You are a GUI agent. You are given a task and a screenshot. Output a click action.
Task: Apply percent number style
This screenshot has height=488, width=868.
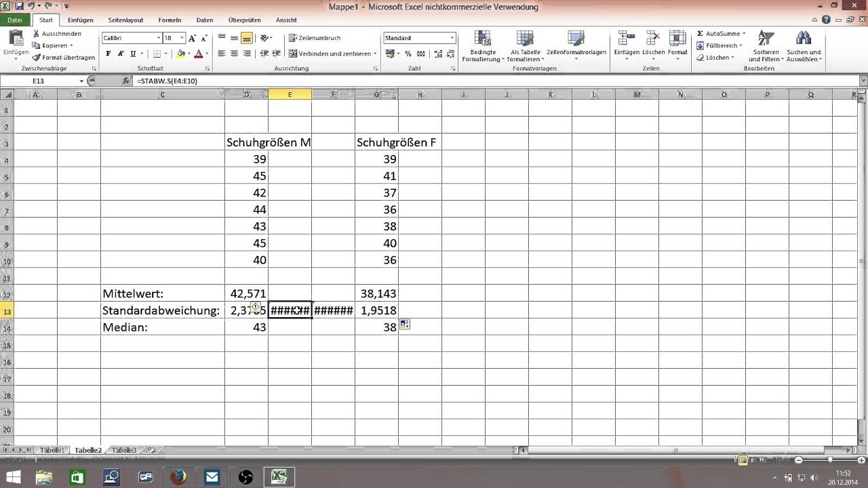410,54
